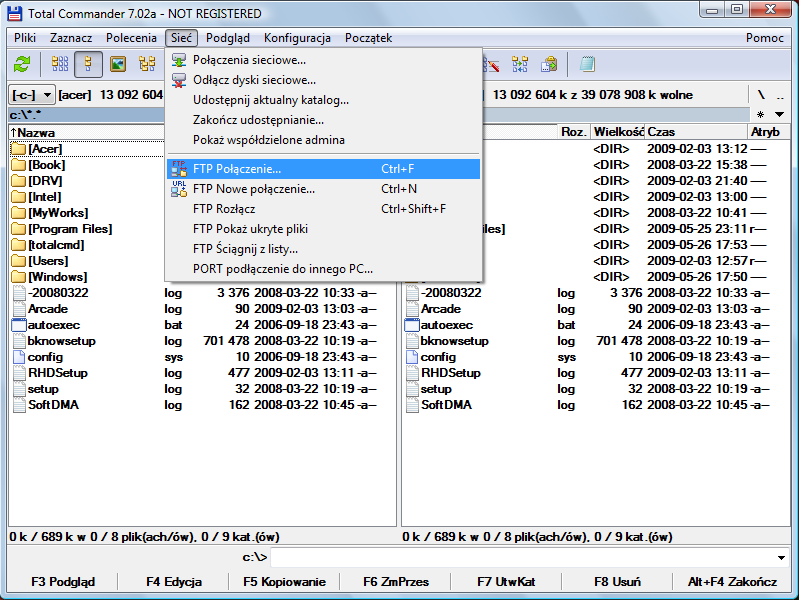Viewport: 799px width, 600px height.
Task: Click the Alt+F4 Zakończ button
Action: pyautogui.click(x=732, y=582)
